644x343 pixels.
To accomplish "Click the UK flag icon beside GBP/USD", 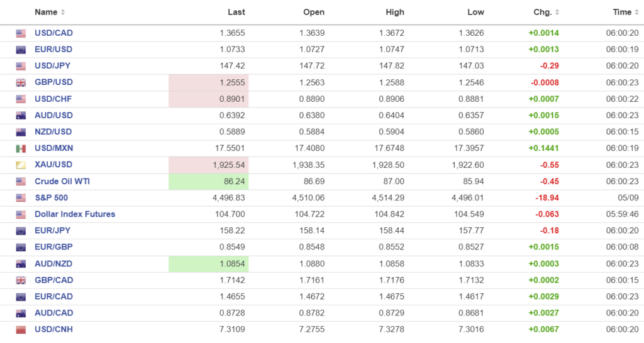I will tap(21, 82).
